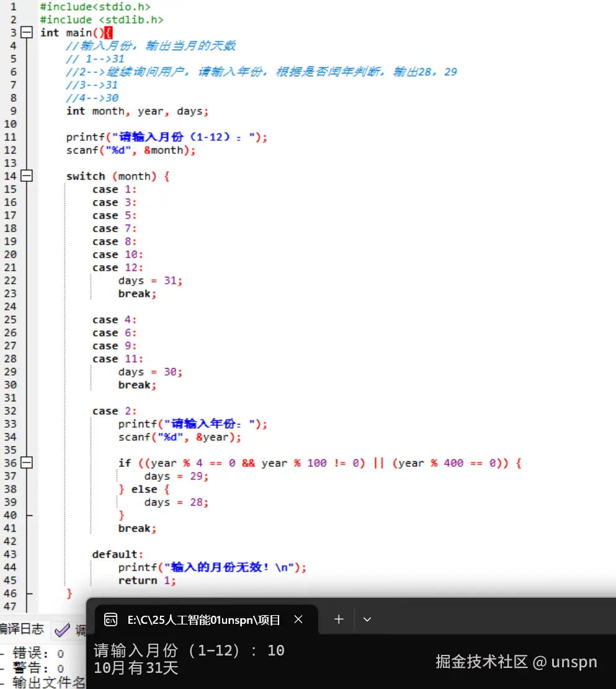The width and height of the screenshot is (616, 689).
Task: Place cursor on #include <stdlib.h> line
Action: click(x=101, y=20)
